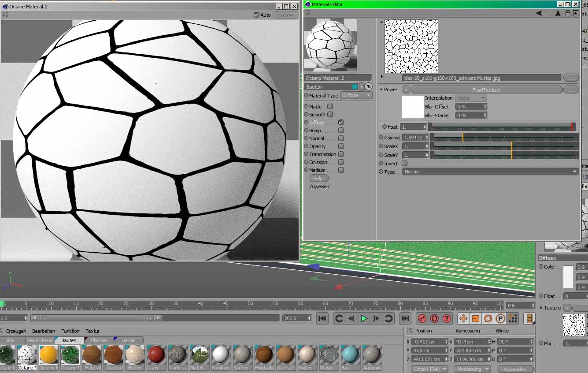
Task: Click the ScaleX slider track
Action: (504, 146)
